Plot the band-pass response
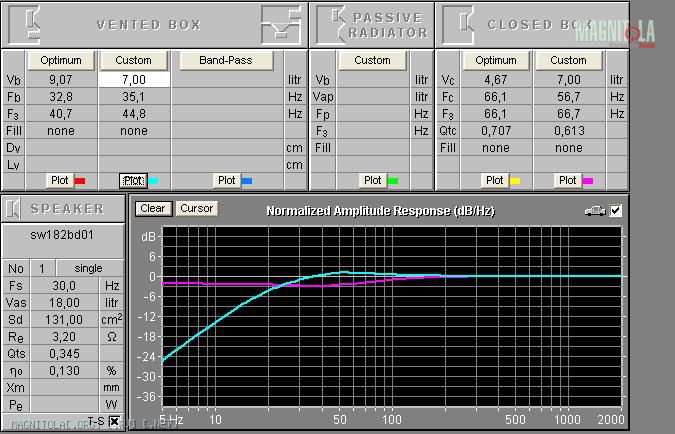The image size is (675, 434). (226, 180)
